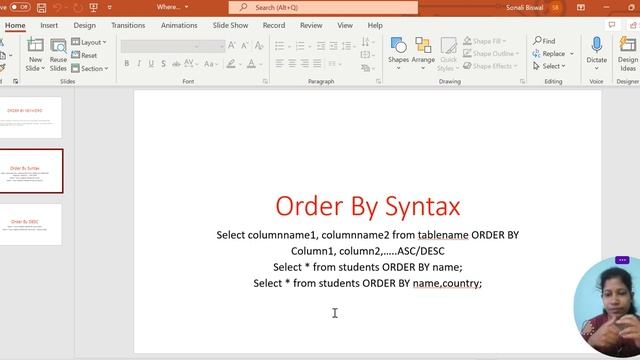Viewport: 640px width, 360px height.
Task: Open the Arrange menu
Action: pyautogui.click(x=423, y=53)
